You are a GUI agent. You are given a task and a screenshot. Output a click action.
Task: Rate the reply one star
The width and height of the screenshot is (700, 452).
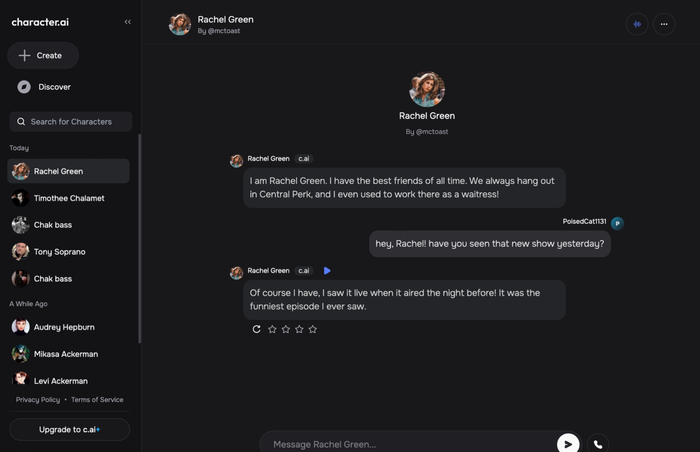(272, 329)
